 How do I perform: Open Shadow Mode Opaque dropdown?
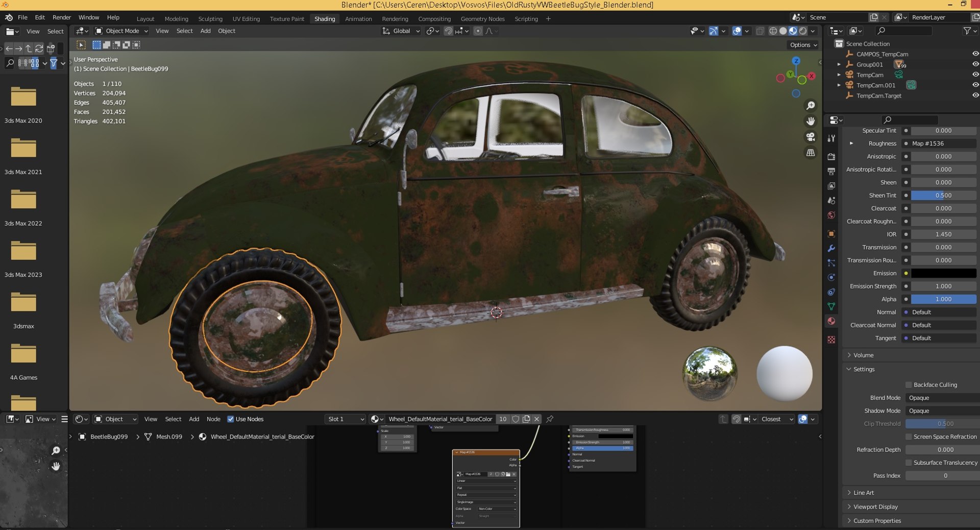click(x=942, y=411)
